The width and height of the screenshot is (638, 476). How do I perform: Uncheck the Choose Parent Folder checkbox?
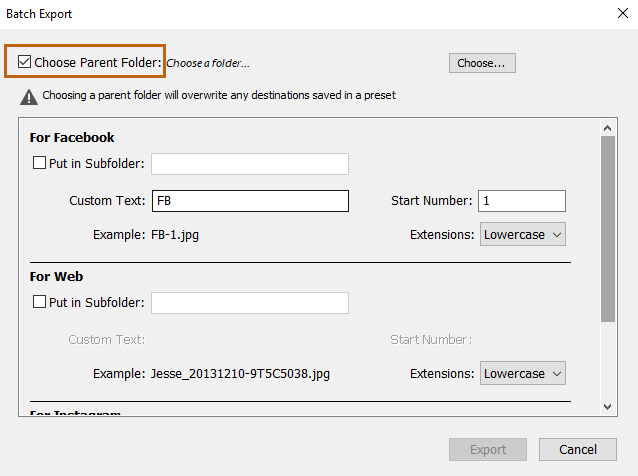[25, 63]
